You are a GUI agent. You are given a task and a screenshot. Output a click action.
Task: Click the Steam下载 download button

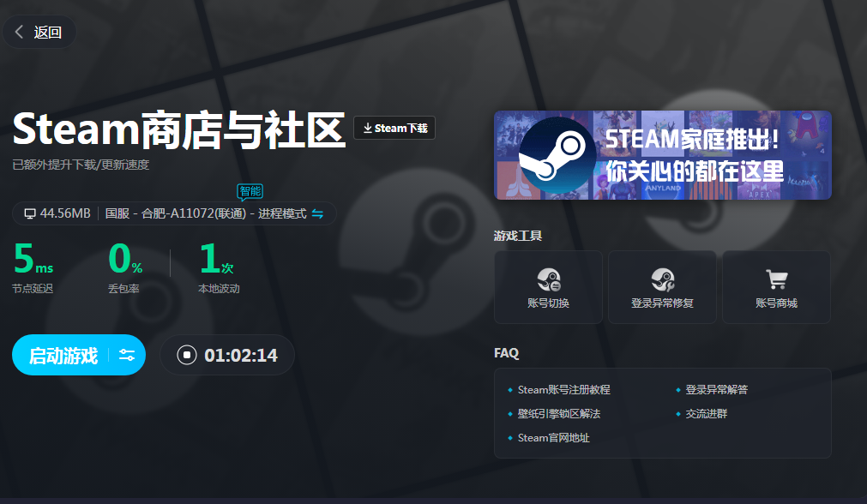394,128
